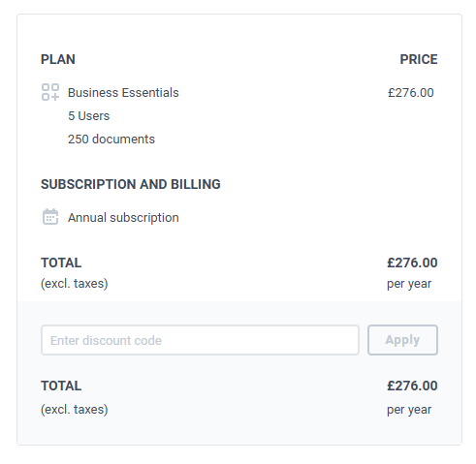
Task: Click the bold £276.00 total above discount field
Action: coord(412,263)
